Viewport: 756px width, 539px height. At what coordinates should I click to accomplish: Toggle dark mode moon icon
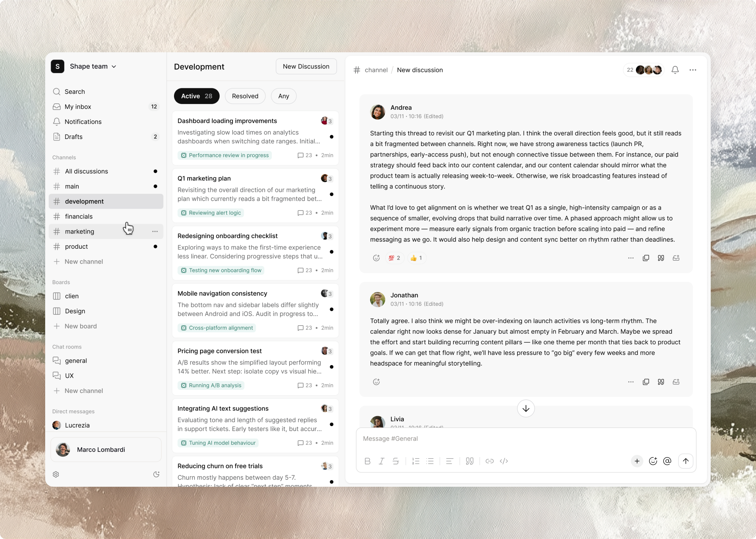[x=156, y=474]
